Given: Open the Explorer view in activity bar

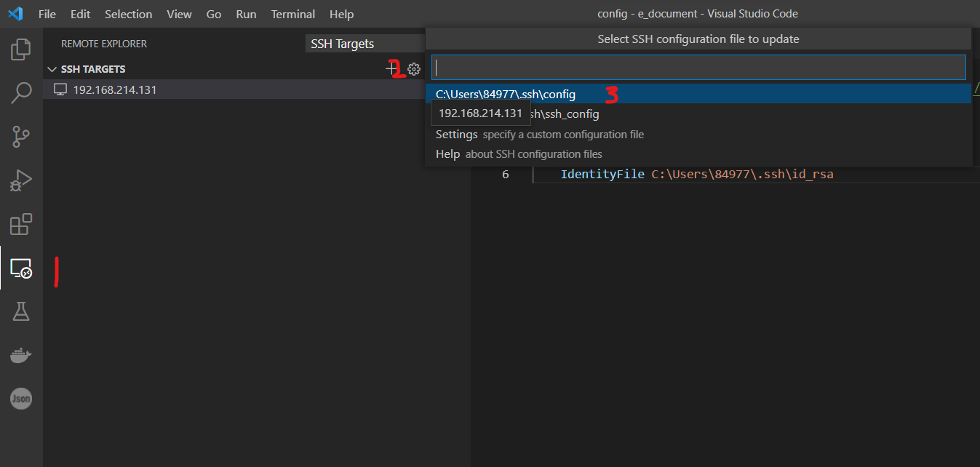Looking at the screenshot, I should click(21, 49).
